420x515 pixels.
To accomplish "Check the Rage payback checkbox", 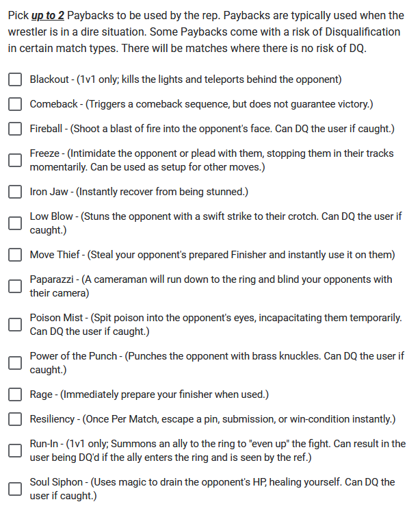I will tap(15, 394).
